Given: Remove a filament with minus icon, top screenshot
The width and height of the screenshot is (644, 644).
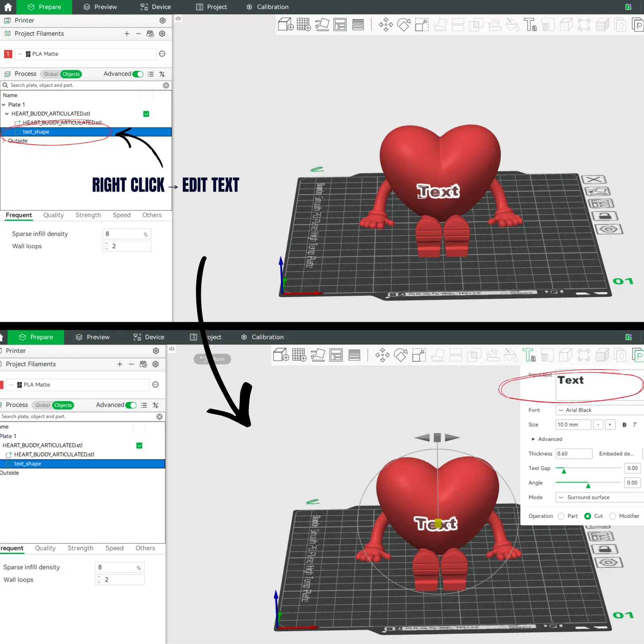Looking at the screenshot, I should 138,34.
